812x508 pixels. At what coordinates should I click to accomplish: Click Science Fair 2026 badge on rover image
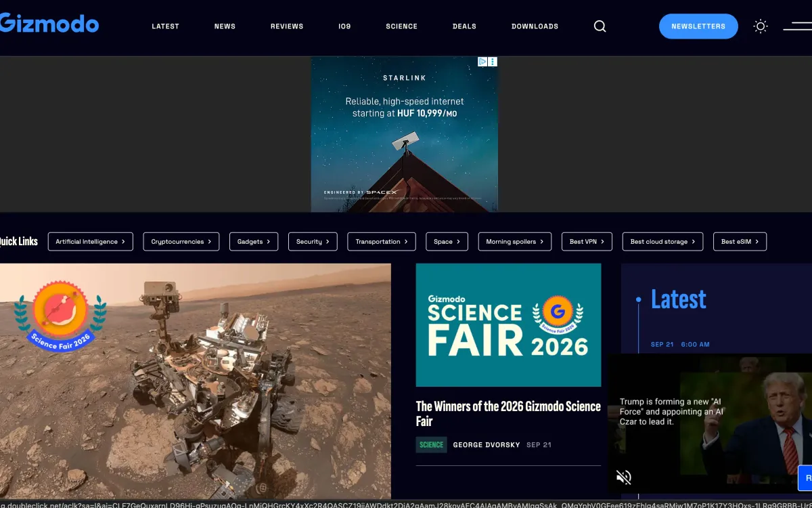(61, 316)
